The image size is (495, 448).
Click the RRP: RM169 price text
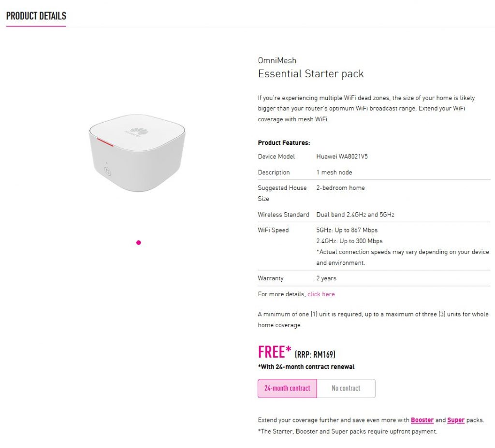click(x=315, y=355)
